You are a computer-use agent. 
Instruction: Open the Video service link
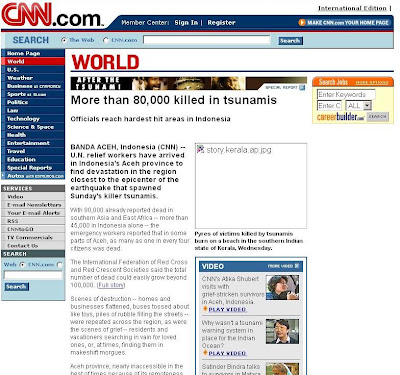[33, 197]
